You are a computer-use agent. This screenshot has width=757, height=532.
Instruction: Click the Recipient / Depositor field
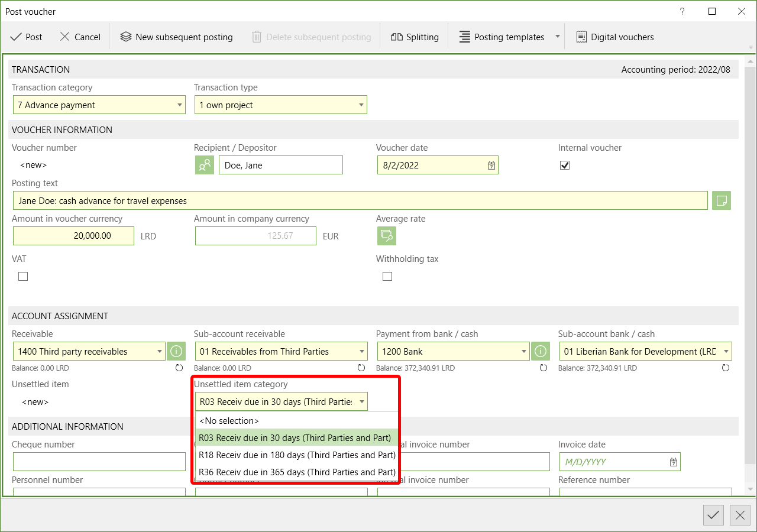click(x=281, y=165)
